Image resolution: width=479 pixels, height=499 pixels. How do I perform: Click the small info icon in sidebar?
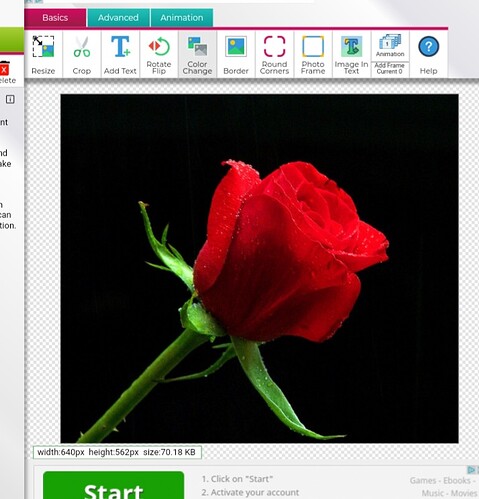pos(10,99)
